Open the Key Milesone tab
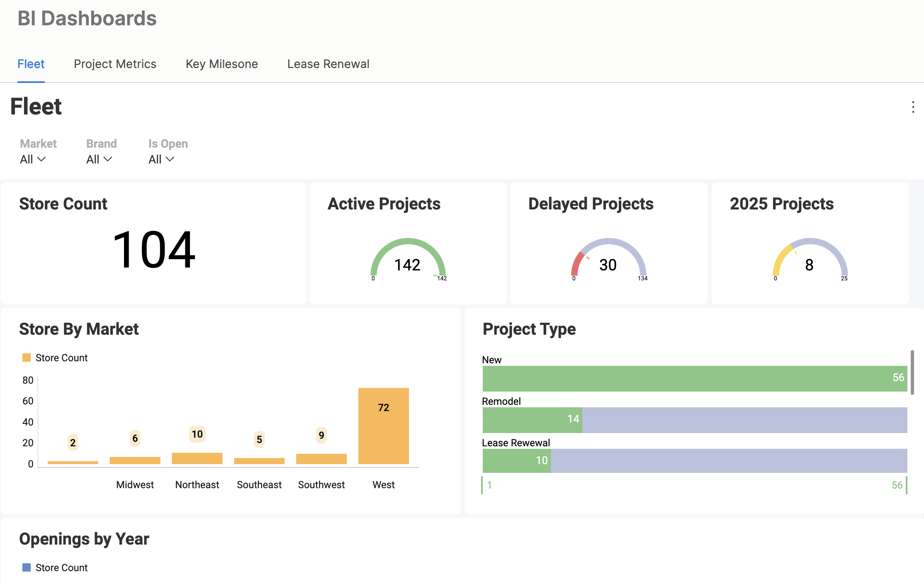 pyautogui.click(x=222, y=64)
